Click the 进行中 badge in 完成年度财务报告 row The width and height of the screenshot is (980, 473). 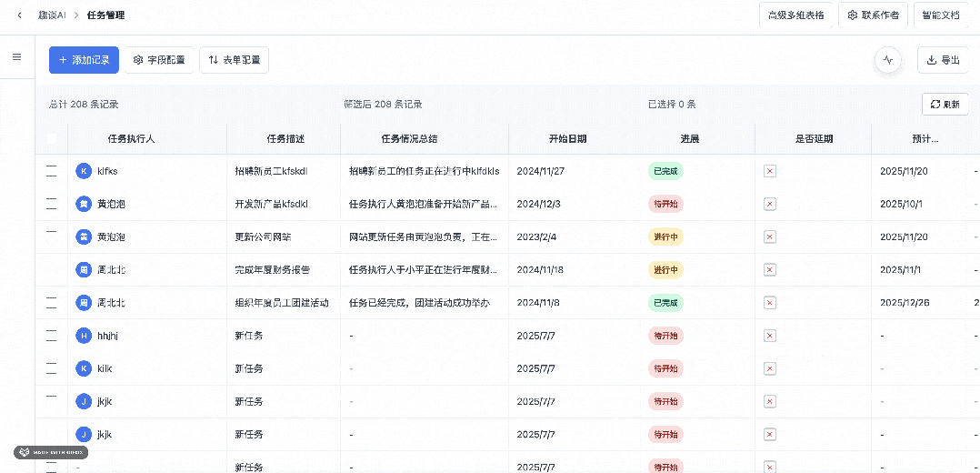pos(665,269)
